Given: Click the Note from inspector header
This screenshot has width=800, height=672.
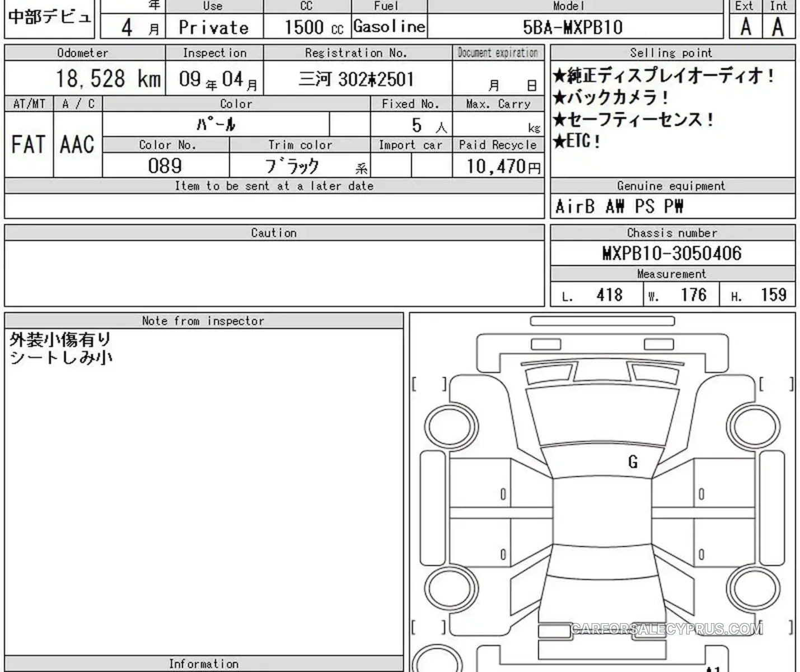Looking at the screenshot, I should coord(204,321).
